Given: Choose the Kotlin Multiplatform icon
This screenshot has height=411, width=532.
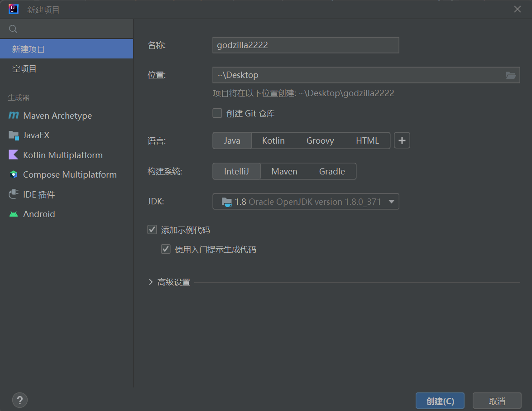Looking at the screenshot, I should [x=14, y=155].
